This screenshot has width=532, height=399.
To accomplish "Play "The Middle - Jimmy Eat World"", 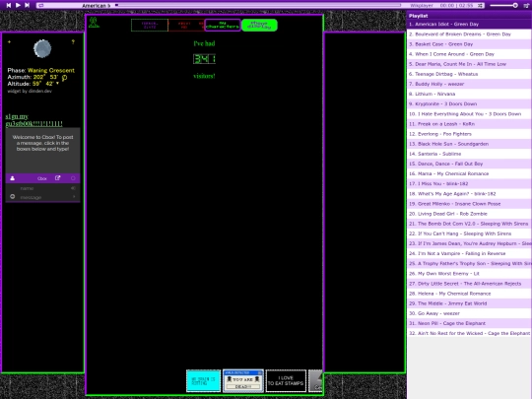I will 469,303.
